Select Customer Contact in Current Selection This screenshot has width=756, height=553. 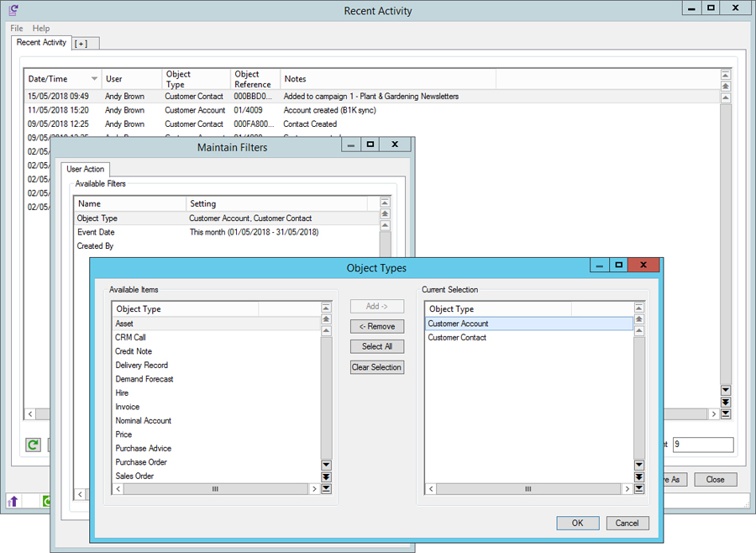point(529,337)
